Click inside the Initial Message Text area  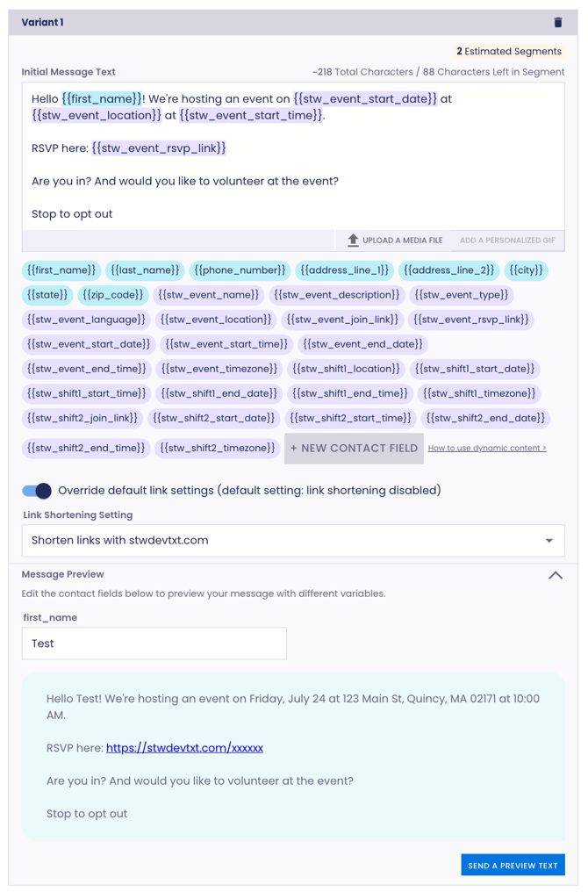(293, 156)
